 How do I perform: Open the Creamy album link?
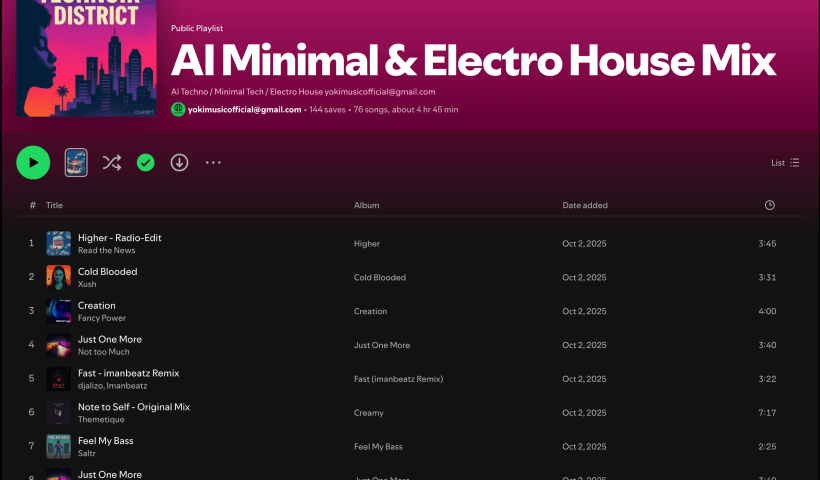pos(368,413)
